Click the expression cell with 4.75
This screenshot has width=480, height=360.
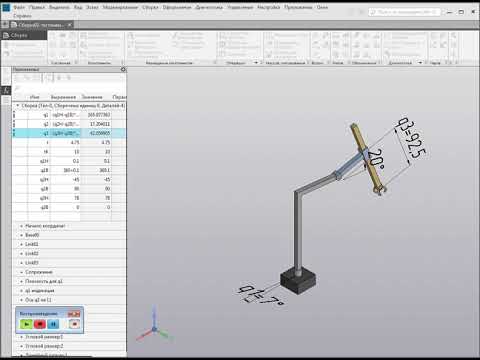point(65,142)
